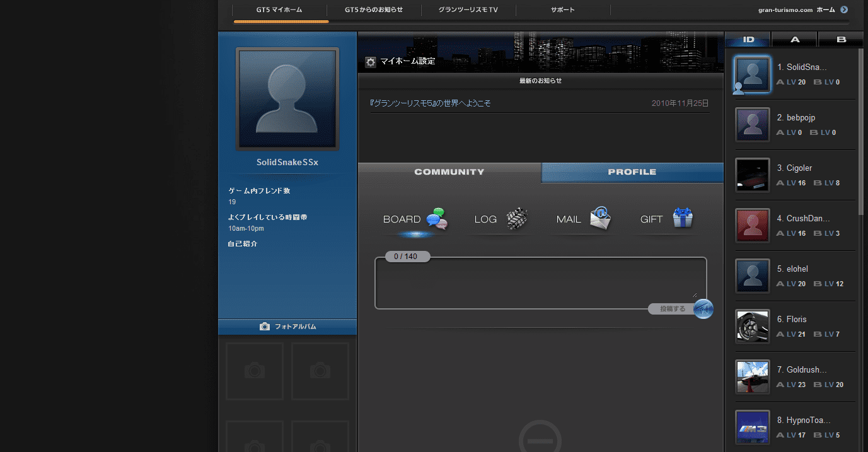Select the COMMUNITY tab
Image resolution: width=868 pixels, height=452 pixels.
pos(449,172)
